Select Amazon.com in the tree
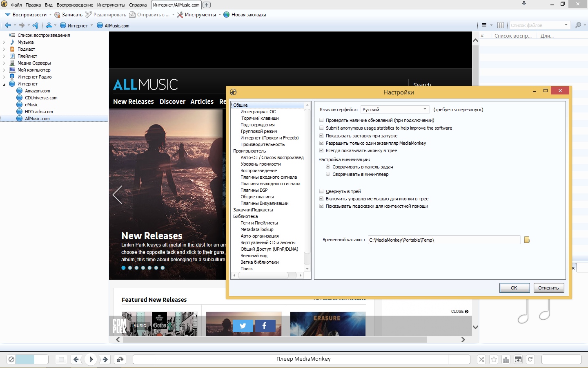588x368 pixels. pyautogui.click(x=37, y=91)
